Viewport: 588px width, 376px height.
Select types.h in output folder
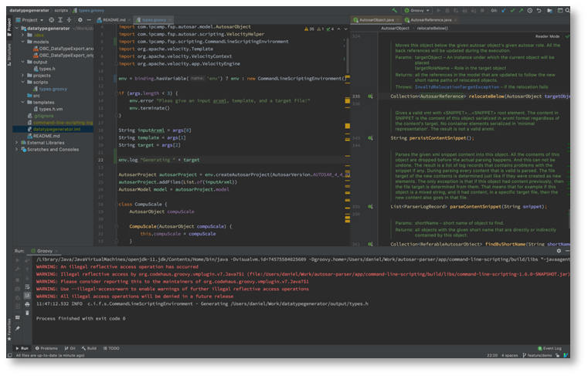tap(44, 69)
